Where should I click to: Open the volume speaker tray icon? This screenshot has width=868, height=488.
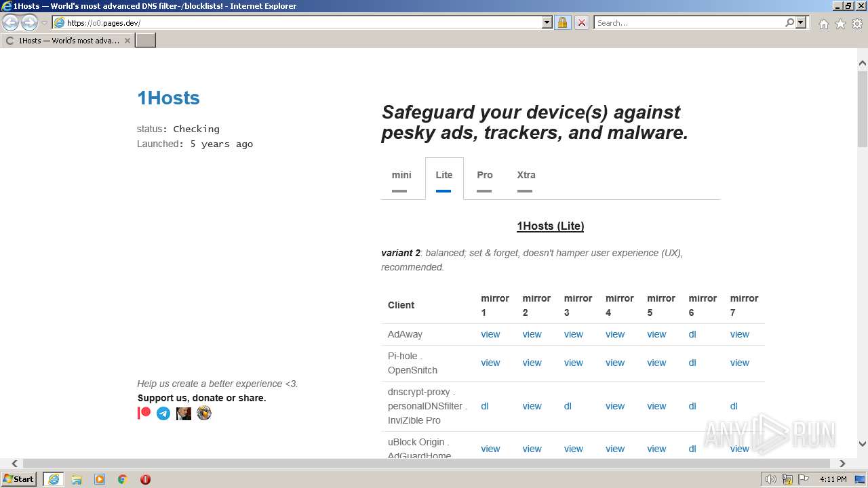click(771, 479)
